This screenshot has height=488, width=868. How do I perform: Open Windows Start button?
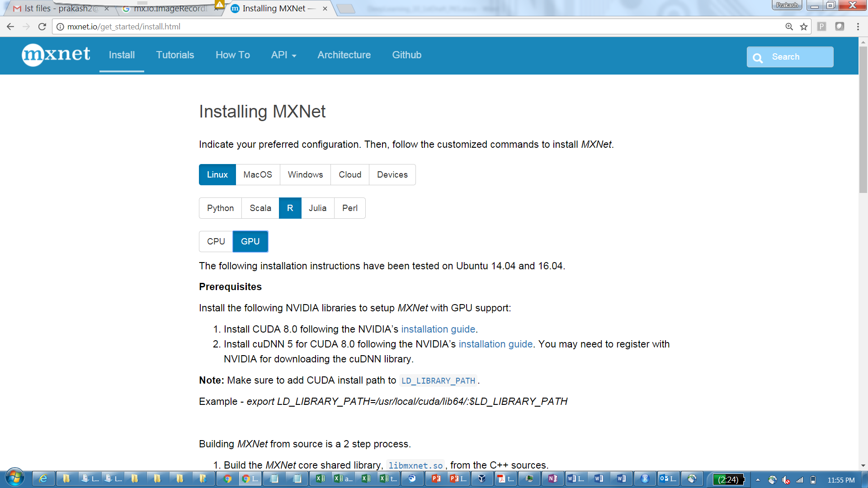(14, 478)
